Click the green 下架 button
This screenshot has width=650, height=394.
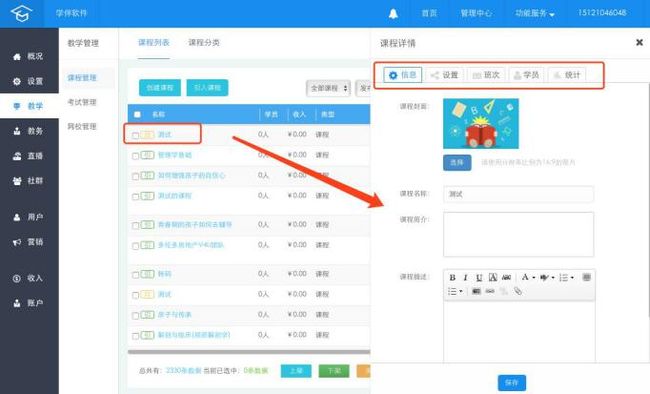pyautogui.click(x=334, y=371)
